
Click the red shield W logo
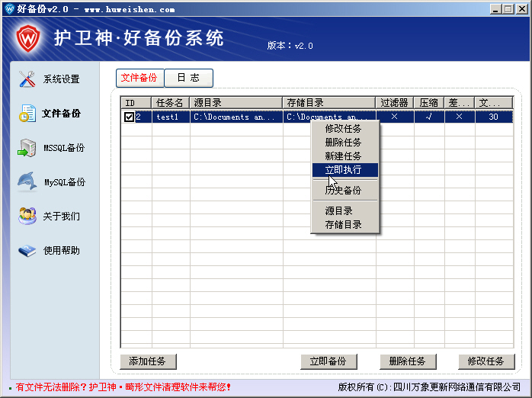click(x=28, y=38)
